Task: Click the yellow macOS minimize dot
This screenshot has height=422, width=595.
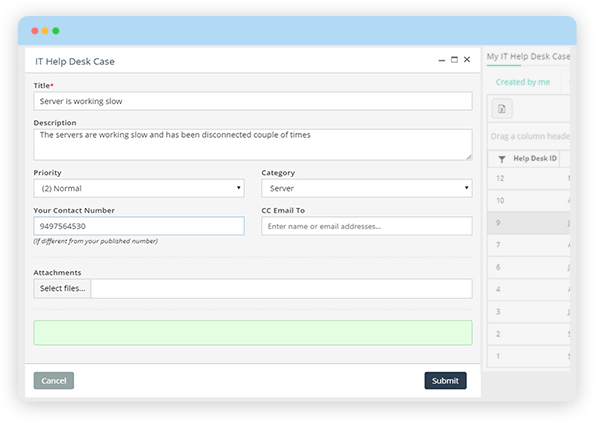Action: point(45,31)
